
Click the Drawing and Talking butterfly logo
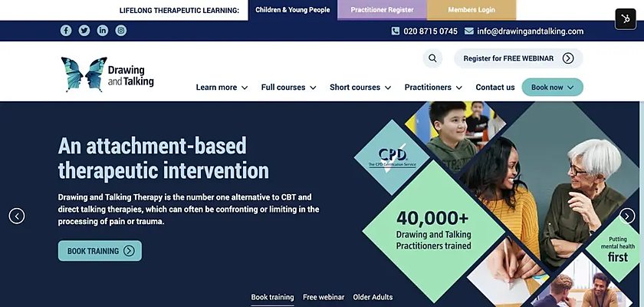point(107,74)
